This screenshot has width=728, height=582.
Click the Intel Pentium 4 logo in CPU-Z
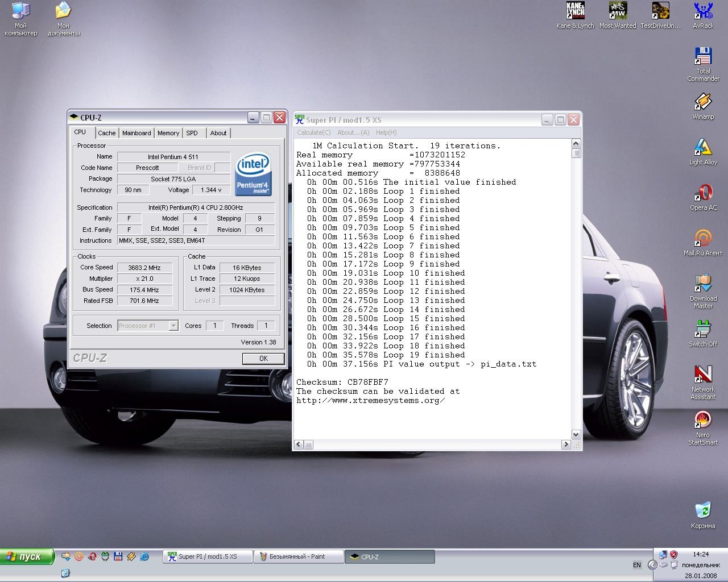click(253, 173)
